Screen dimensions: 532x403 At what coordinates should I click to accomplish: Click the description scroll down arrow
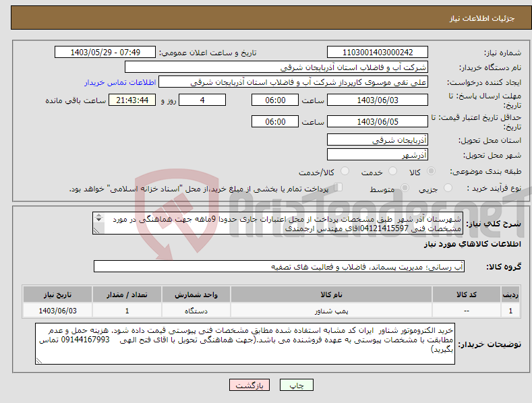98,220
